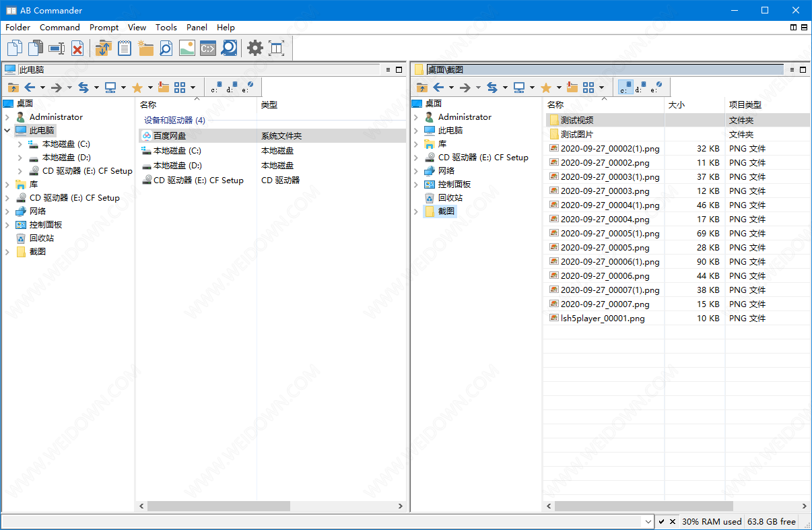Select drive e: in left panel toolbar
Screen dimensions: 812x530
click(x=248, y=88)
